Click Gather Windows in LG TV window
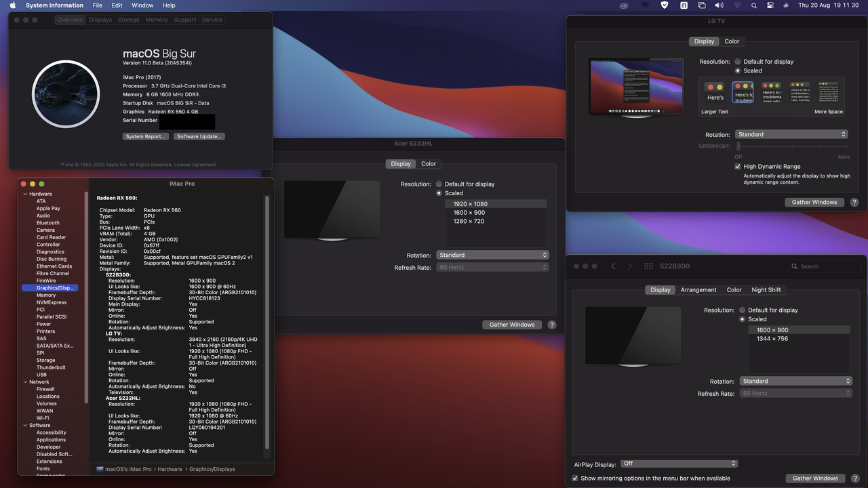Screen dimensions: 868x488 pyautogui.click(x=815, y=202)
